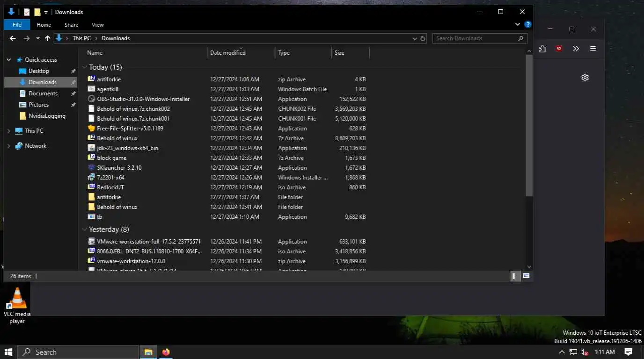This screenshot has height=359, width=644.
Task: Expand Network tree node
Action: click(8, 146)
